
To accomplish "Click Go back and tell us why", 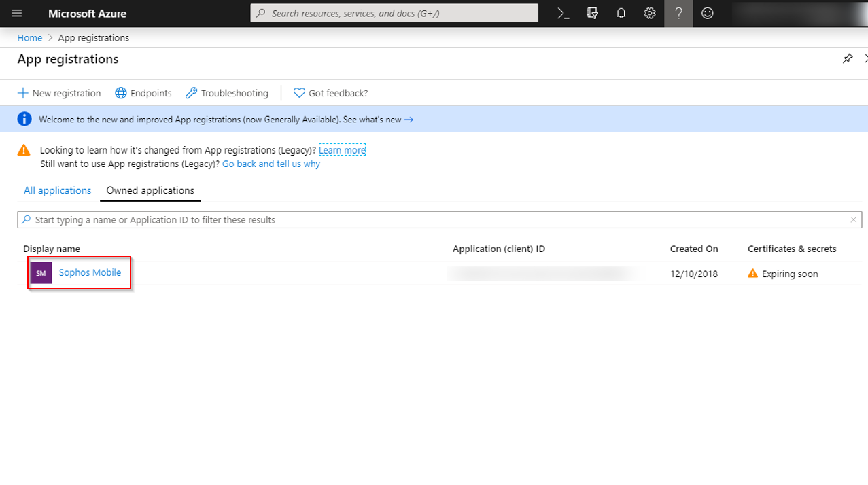I will coord(271,164).
